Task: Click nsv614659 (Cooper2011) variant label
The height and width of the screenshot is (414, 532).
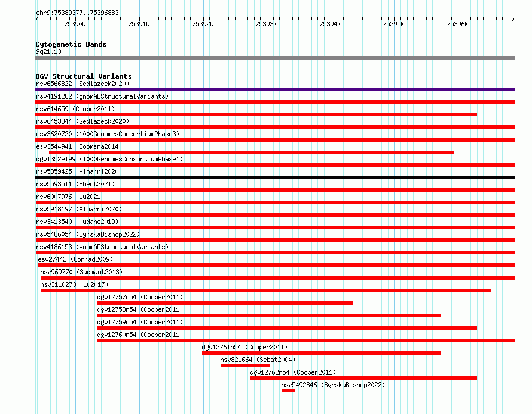Action: pyautogui.click(x=75, y=109)
